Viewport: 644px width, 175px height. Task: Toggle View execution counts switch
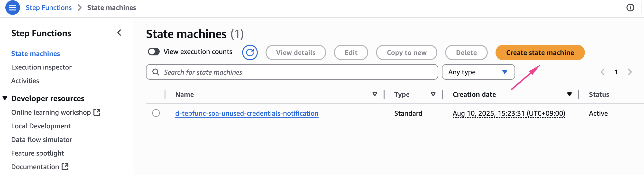tap(154, 52)
